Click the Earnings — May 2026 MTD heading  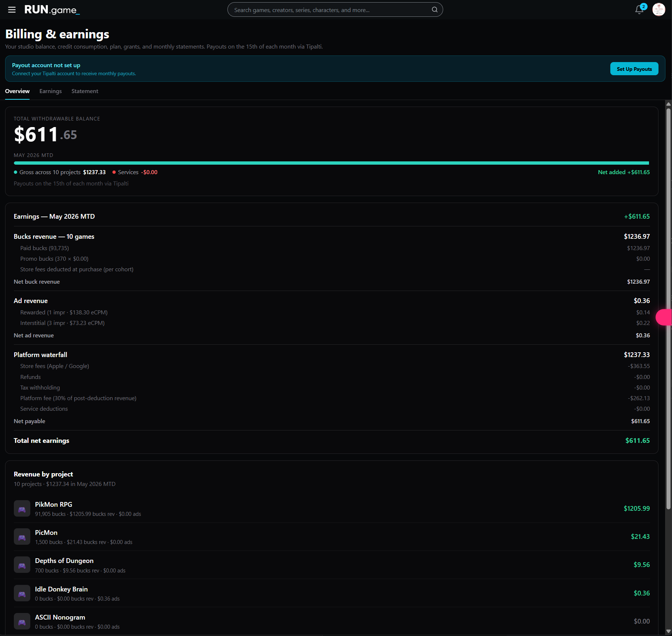(54, 217)
